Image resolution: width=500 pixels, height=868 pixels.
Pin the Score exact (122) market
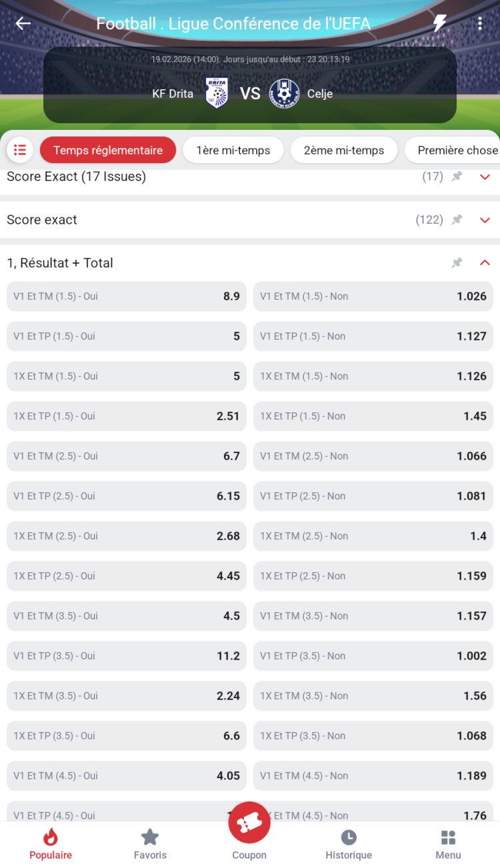tap(457, 220)
